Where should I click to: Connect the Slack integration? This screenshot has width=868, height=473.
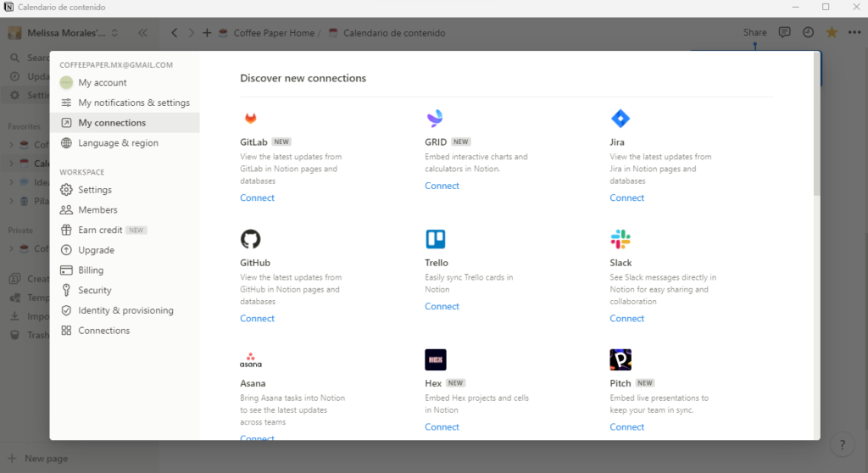(626, 319)
